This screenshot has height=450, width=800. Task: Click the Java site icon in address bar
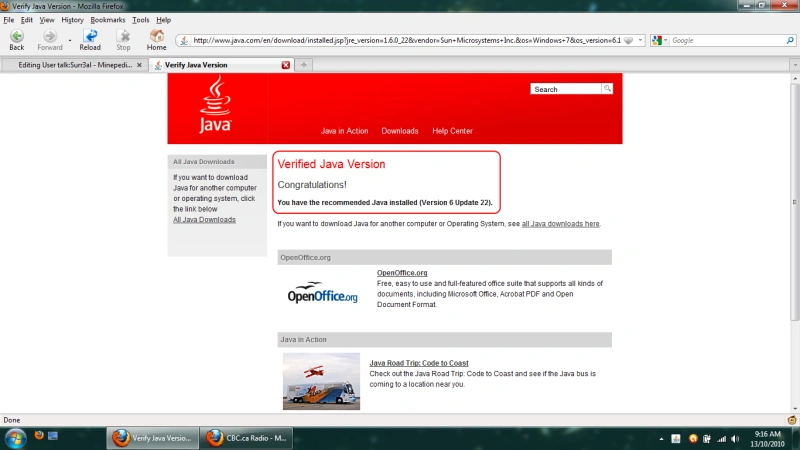[184, 40]
